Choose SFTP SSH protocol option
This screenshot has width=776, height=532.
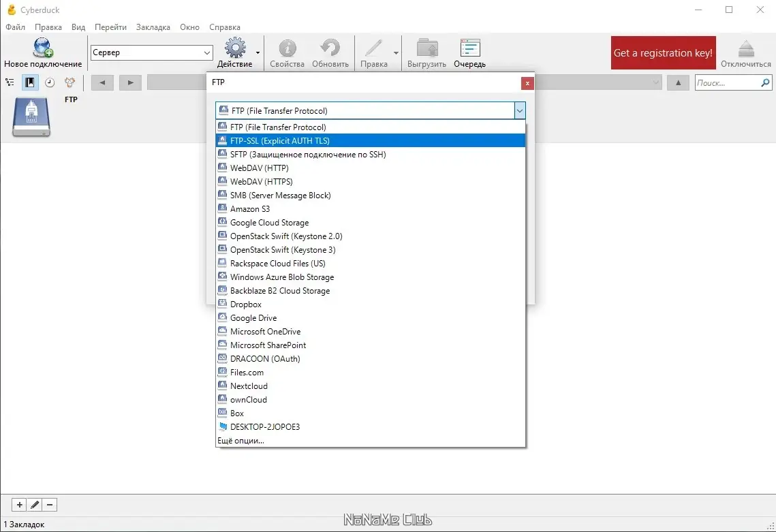pos(371,155)
